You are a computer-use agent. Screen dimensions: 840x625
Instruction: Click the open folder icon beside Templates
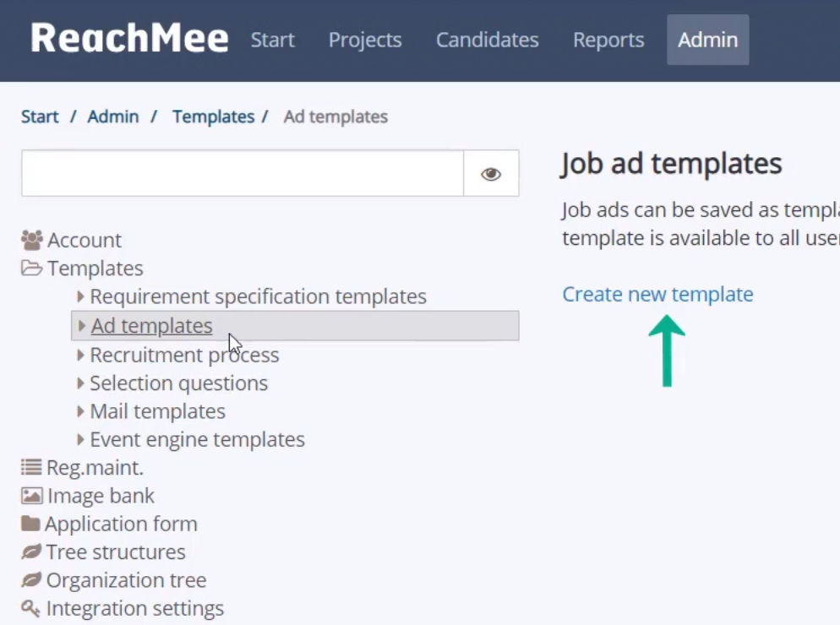31,268
